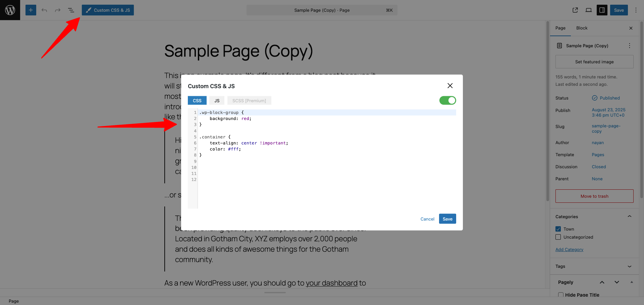644x305 pixels.
Task: Click Move to trash
Action: coord(594,196)
